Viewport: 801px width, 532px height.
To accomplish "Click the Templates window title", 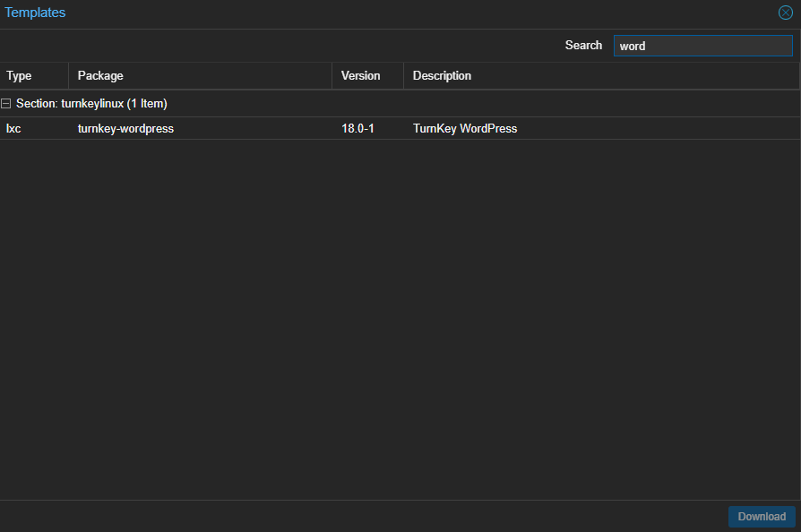I will [35, 13].
